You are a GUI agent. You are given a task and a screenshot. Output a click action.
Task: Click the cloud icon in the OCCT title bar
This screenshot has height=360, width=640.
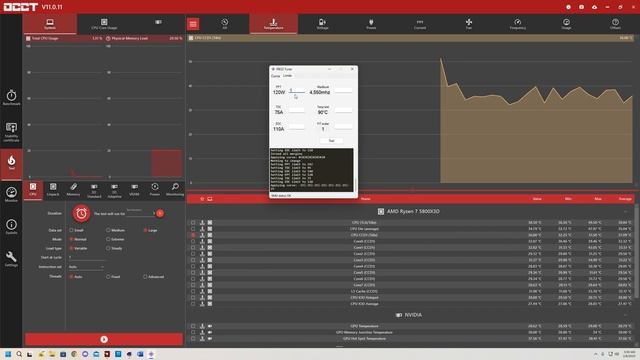click(594, 7)
